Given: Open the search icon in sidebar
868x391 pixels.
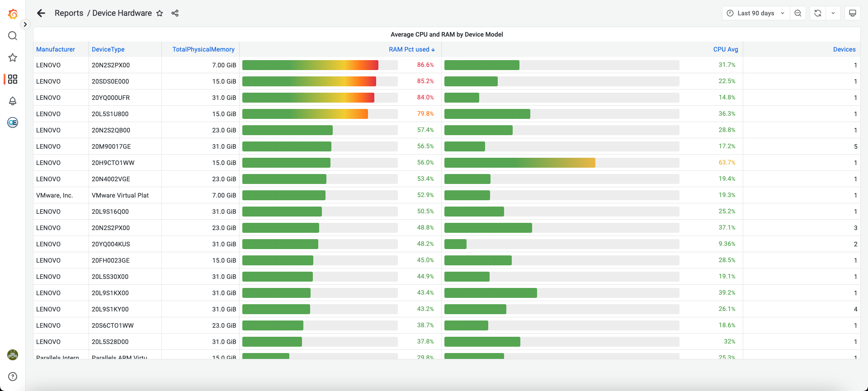Looking at the screenshot, I should tap(13, 36).
